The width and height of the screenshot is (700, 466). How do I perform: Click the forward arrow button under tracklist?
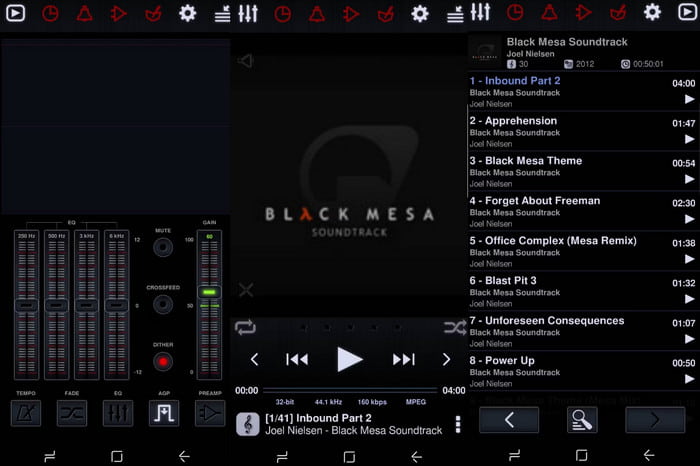[655, 420]
